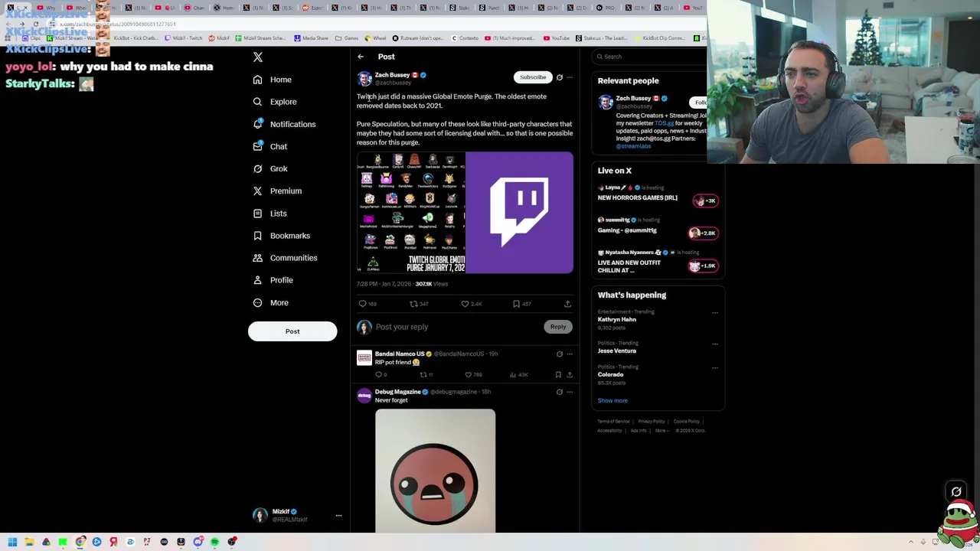
Task: Open Discord from the taskbar
Action: [198, 542]
